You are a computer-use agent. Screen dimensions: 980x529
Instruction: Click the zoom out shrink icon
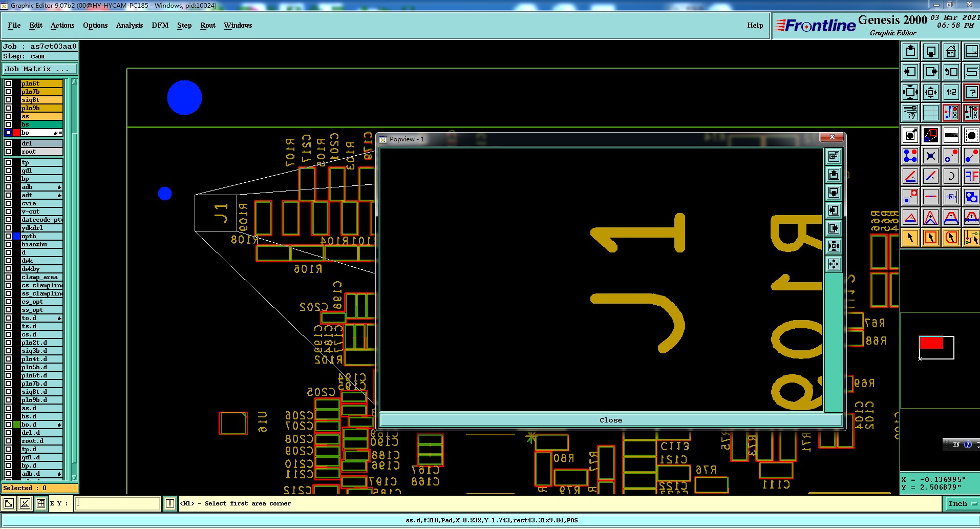(x=931, y=92)
